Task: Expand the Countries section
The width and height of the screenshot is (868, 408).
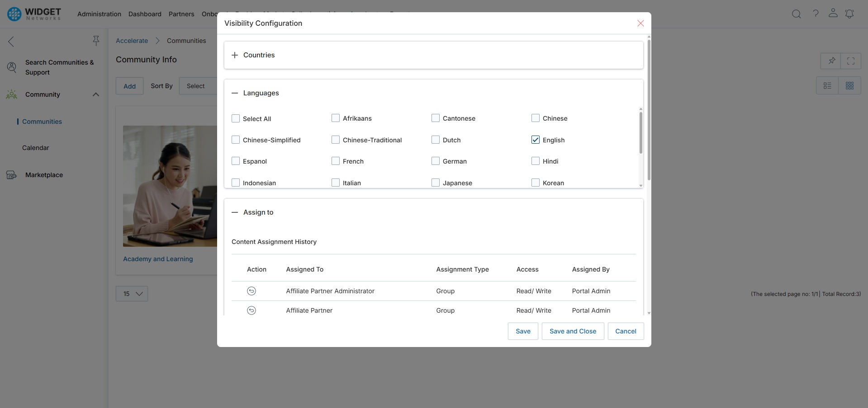Action: pos(235,55)
